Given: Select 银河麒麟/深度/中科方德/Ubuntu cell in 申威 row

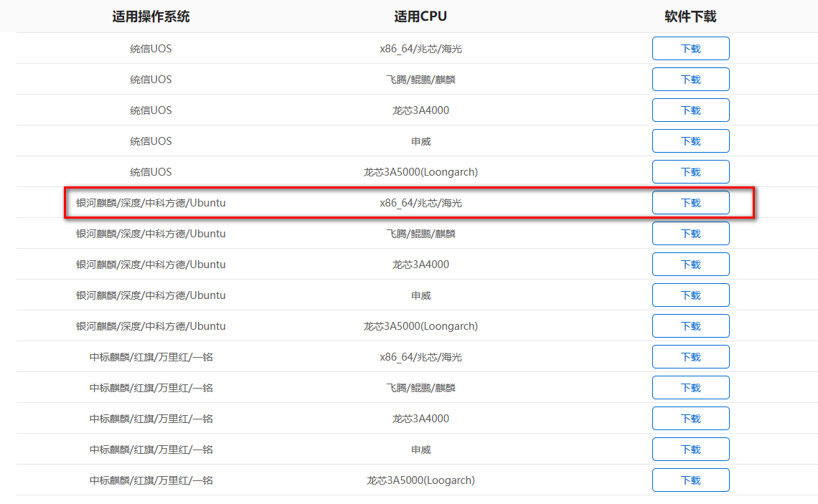Looking at the screenshot, I should [x=151, y=295].
